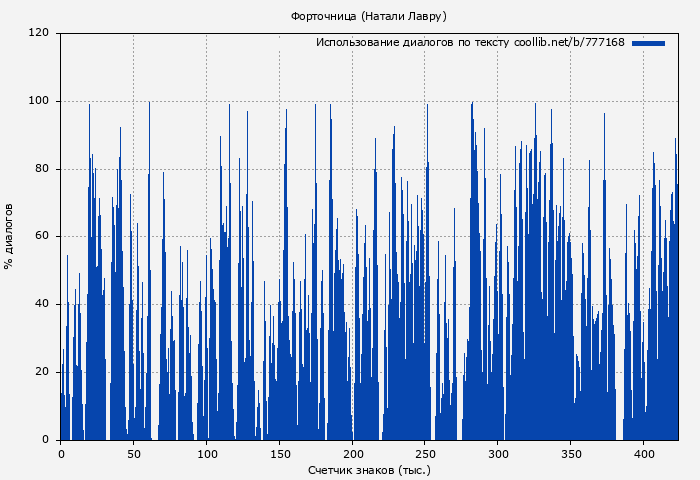Click the 200 tick on x-axis
This screenshot has width=700, height=480.
352,453
